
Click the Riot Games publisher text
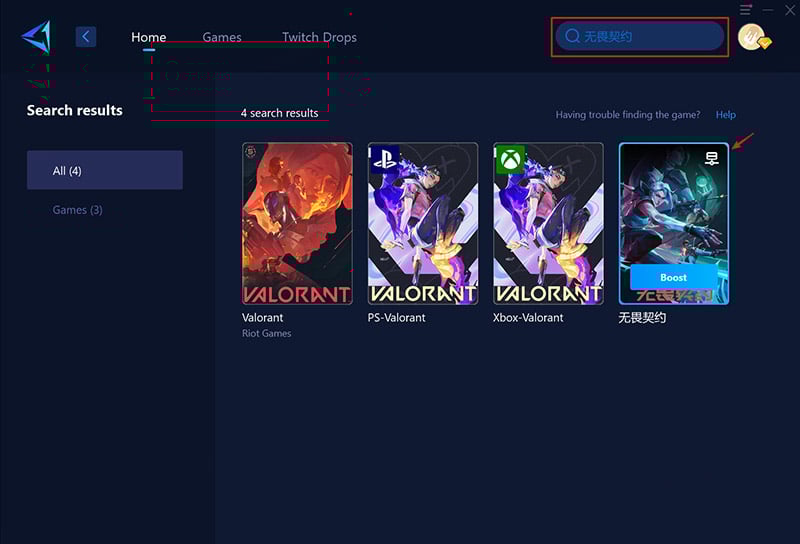pyautogui.click(x=266, y=333)
